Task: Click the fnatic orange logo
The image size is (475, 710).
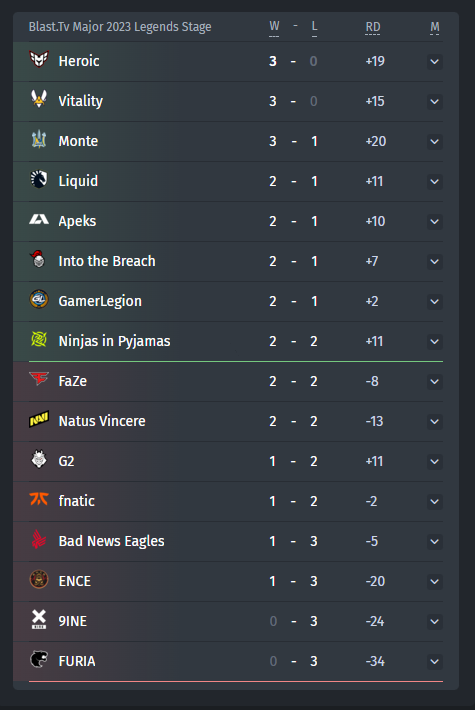Action: tap(39, 499)
